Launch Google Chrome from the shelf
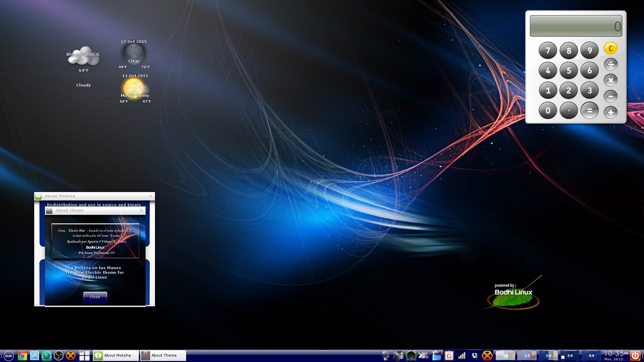This screenshot has height=362, width=644. coord(22,356)
